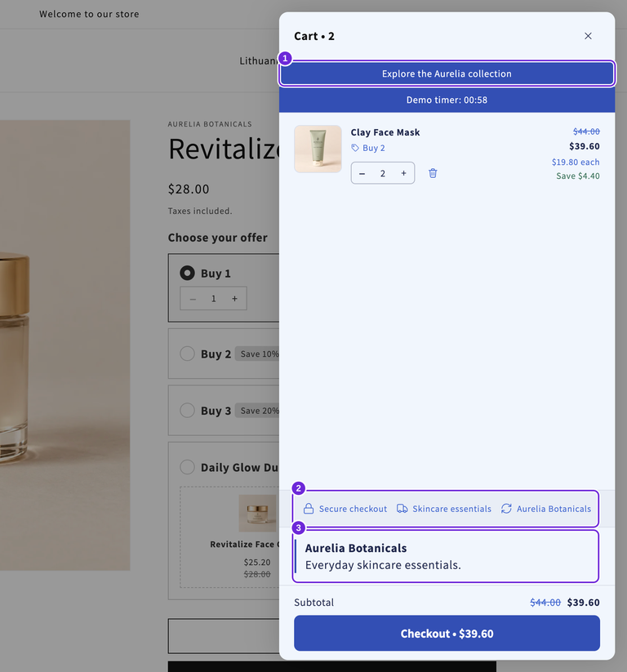
Task: Select the Daily Glow Duo bundle option
Action: (187, 467)
